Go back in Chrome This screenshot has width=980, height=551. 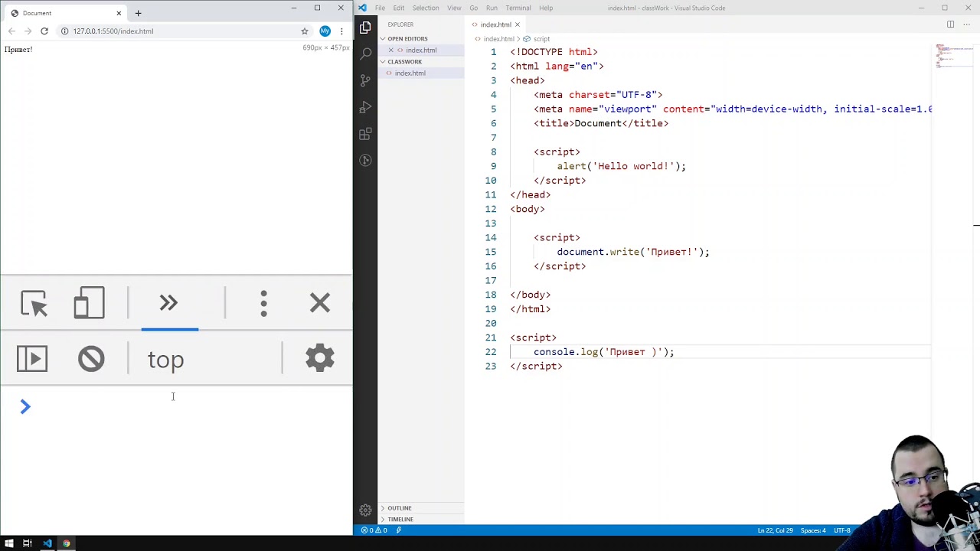click(11, 31)
